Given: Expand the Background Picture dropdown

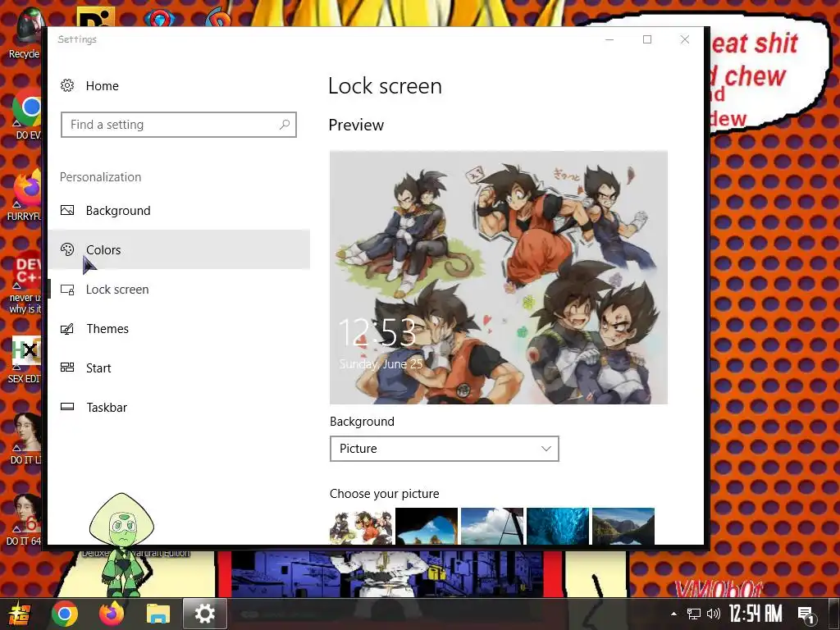Looking at the screenshot, I should click(444, 449).
